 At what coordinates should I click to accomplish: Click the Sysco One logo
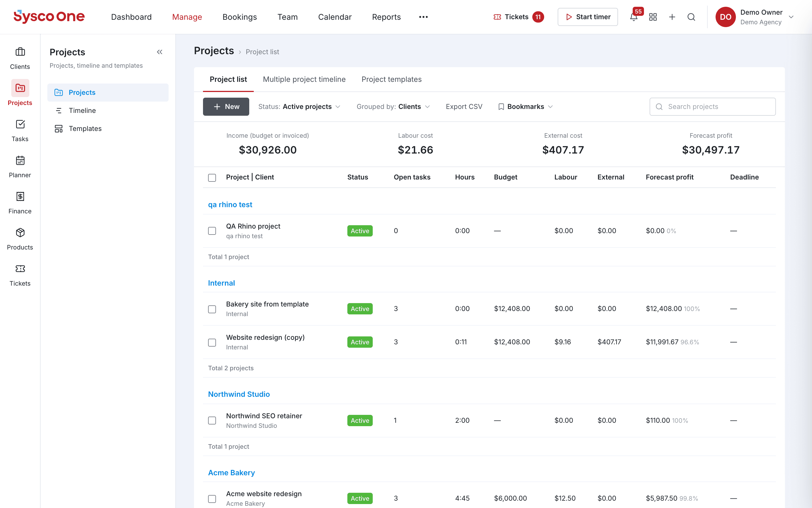coord(49,16)
